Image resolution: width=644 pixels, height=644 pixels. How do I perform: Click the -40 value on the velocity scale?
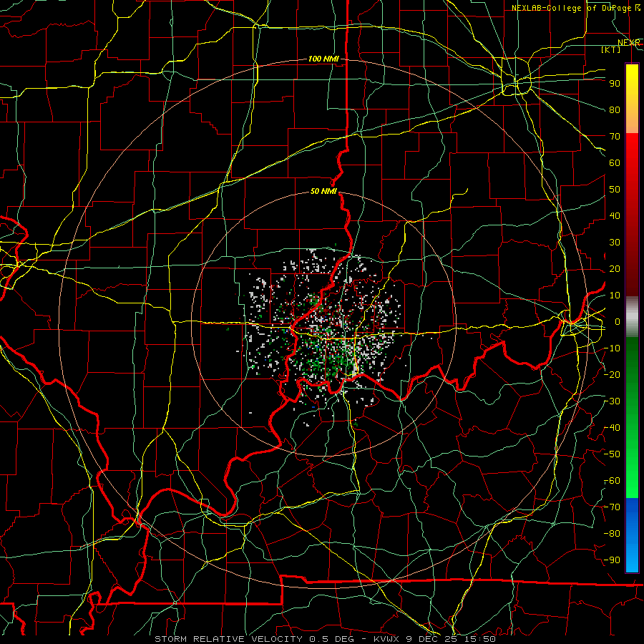pos(612,428)
